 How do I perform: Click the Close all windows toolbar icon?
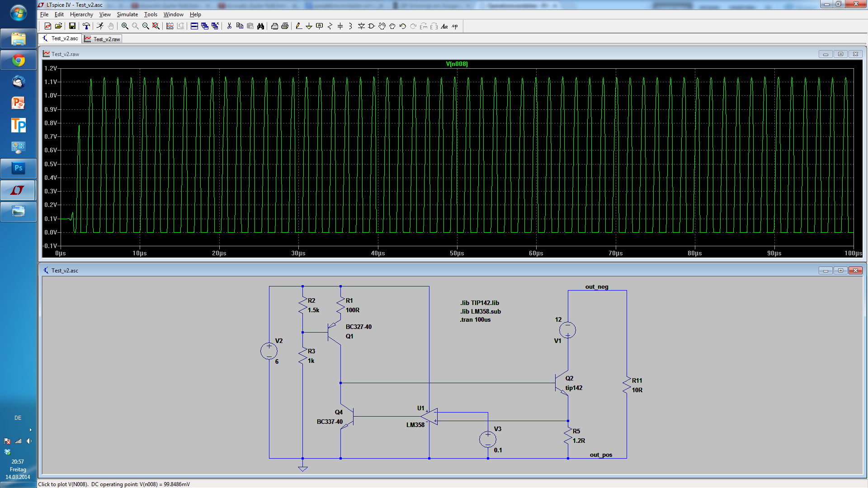(215, 26)
